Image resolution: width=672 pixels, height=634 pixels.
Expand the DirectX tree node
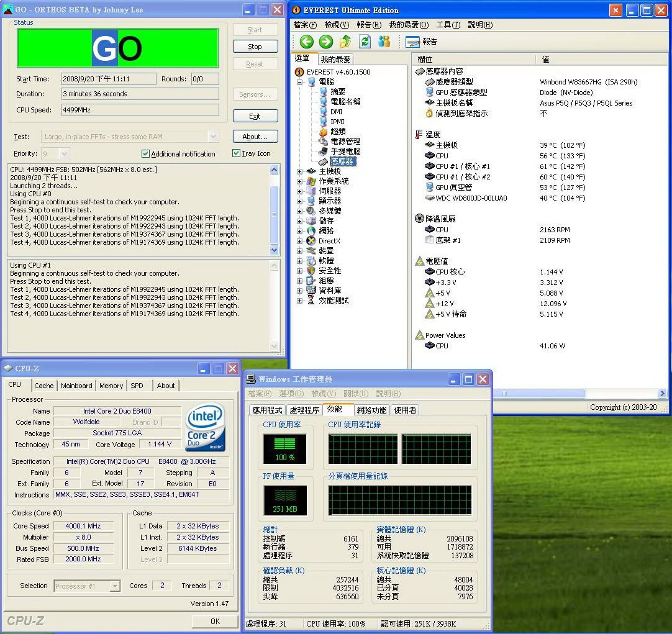299,241
